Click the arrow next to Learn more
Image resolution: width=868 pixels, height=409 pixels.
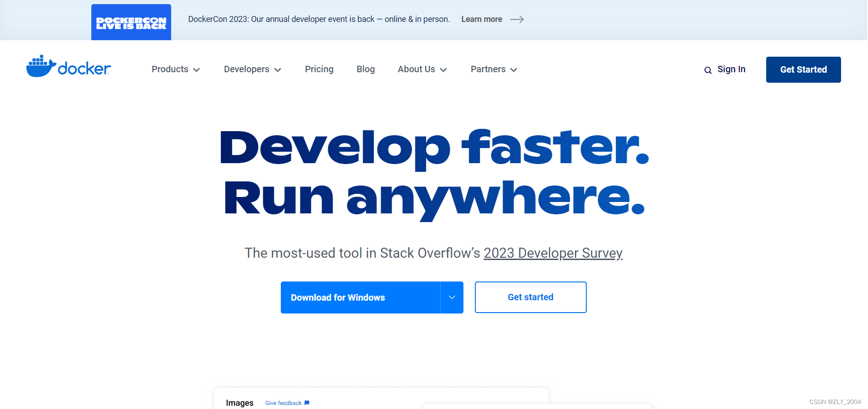[x=517, y=19]
